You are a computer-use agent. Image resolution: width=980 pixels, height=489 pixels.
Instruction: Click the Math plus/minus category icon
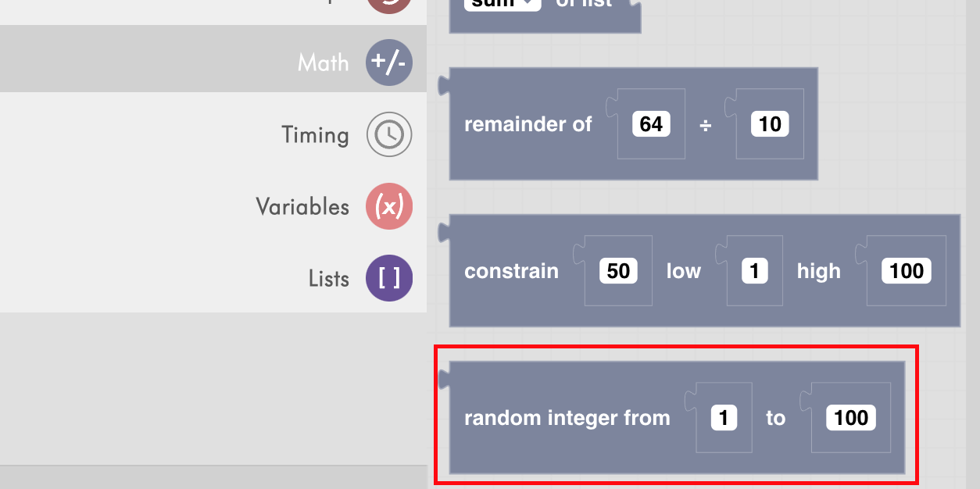(389, 62)
